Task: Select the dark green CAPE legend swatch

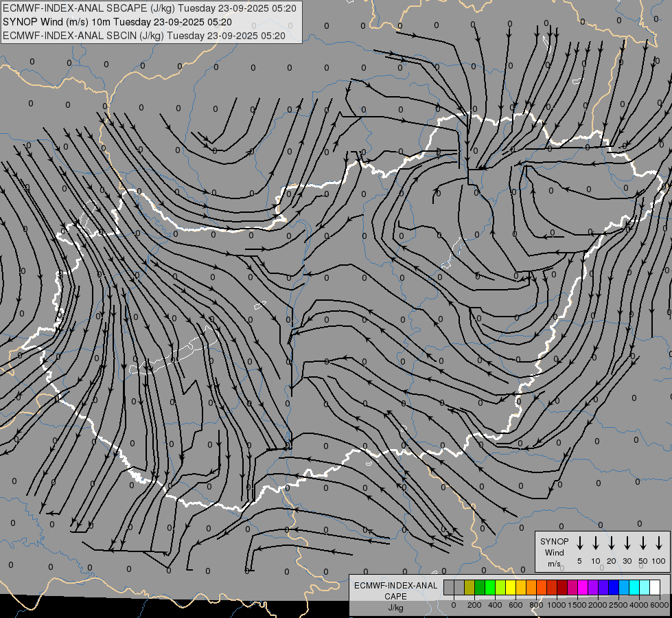Action: pyautogui.click(x=480, y=587)
